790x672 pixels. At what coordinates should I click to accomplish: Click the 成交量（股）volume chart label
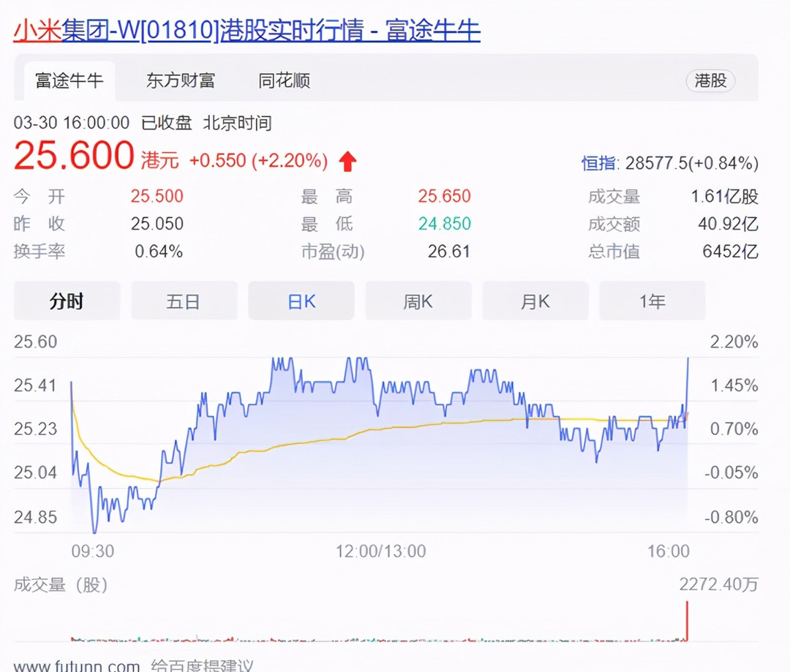(61, 585)
